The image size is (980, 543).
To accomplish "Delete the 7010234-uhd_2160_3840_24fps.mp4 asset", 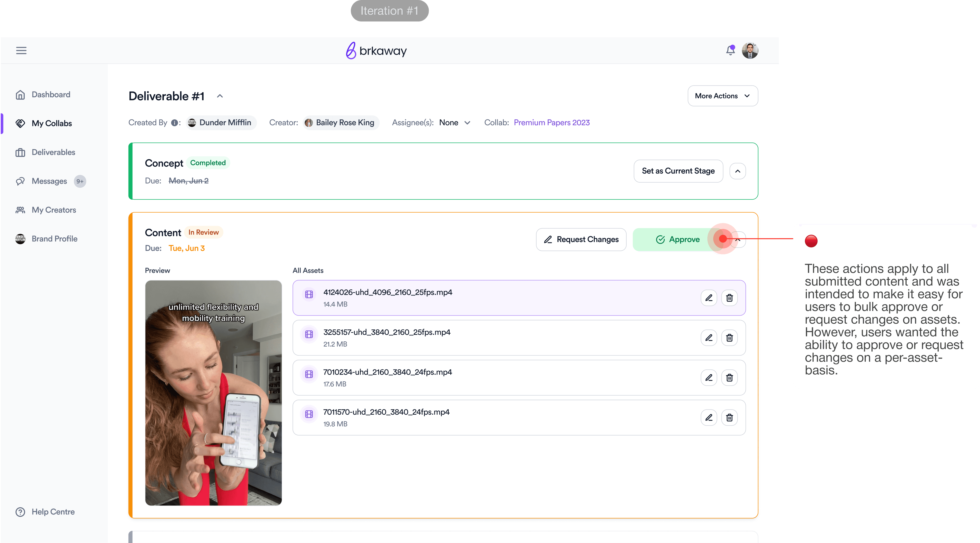I will (729, 378).
